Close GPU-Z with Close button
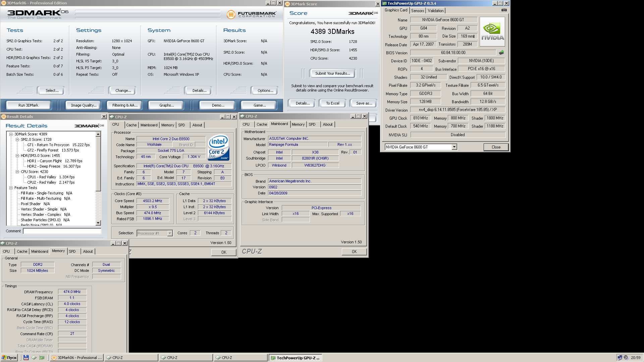This screenshot has height=362, width=644. (x=496, y=147)
